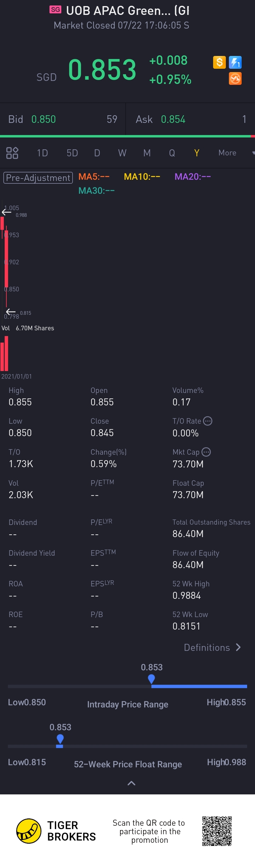Tap the pink SG market badge

click(56, 9)
